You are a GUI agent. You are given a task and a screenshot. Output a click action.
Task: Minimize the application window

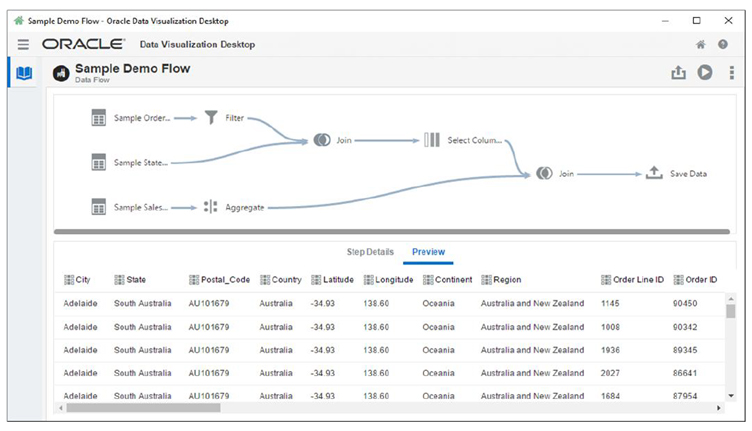(665, 21)
